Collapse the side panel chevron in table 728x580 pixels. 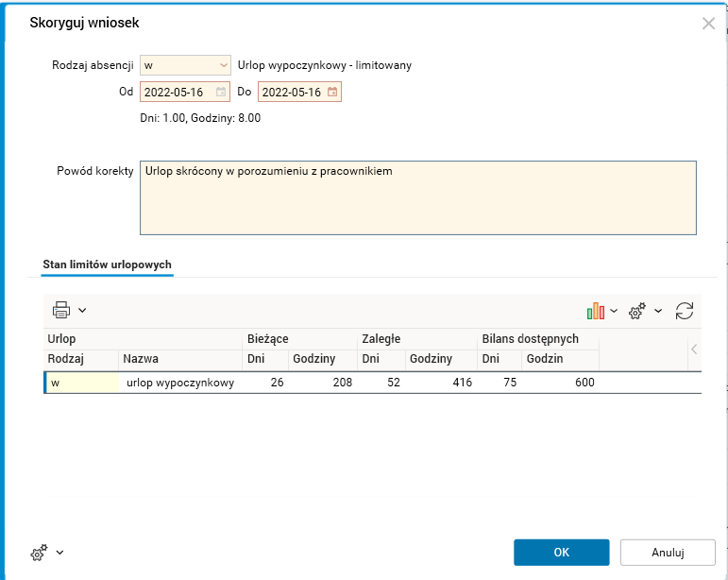[694, 350]
